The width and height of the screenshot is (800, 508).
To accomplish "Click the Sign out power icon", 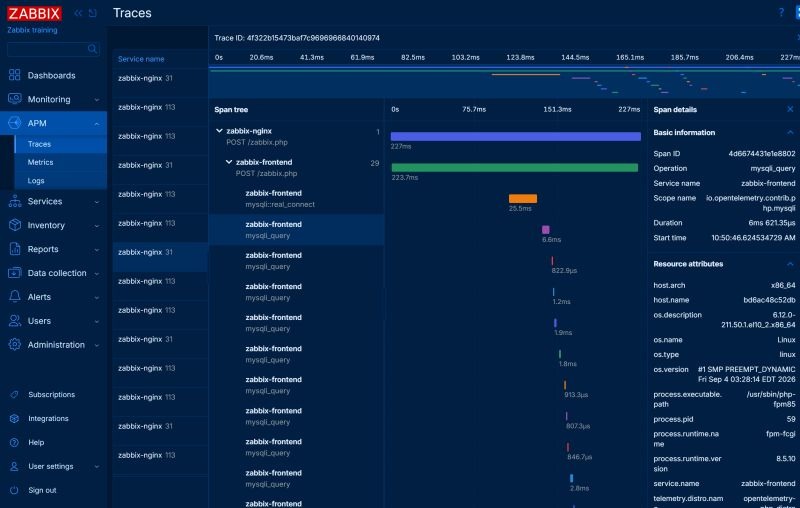I will click(x=14, y=490).
